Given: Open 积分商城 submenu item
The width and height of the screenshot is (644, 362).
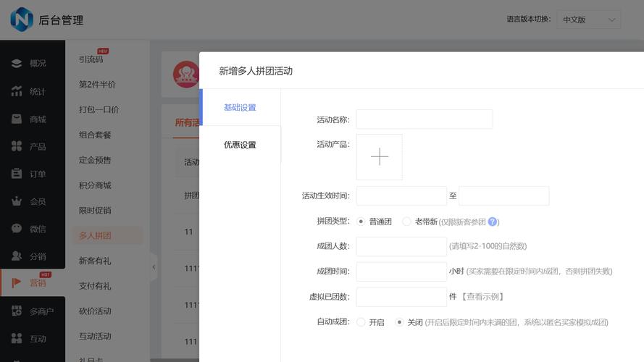Looking at the screenshot, I should (95, 185).
